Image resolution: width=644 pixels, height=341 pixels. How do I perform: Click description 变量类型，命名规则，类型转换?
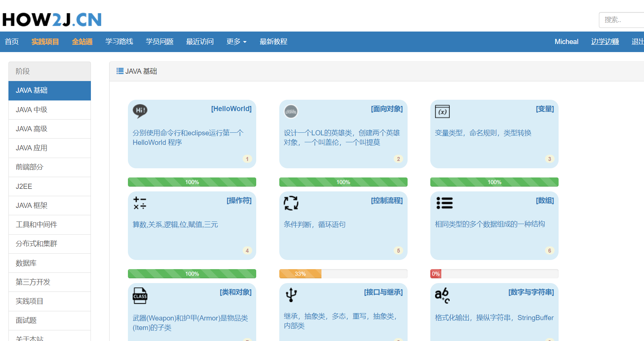pos(483,133)
